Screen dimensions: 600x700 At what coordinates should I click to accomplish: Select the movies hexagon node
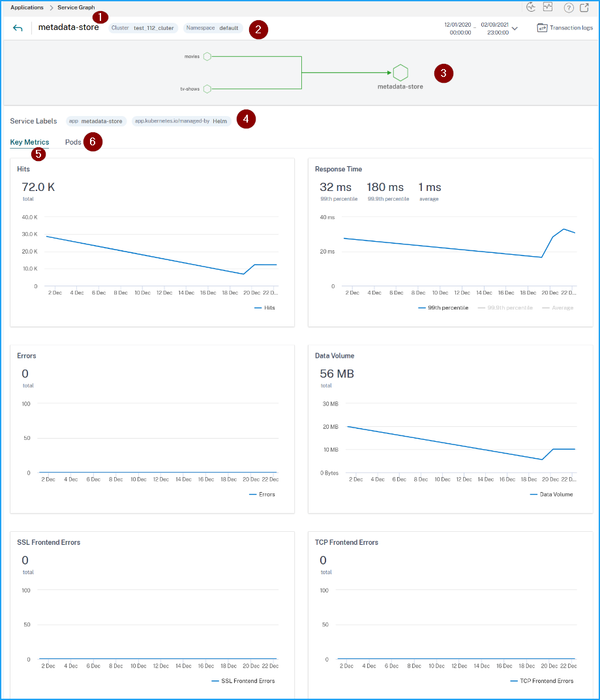click(x=207, y=57)
